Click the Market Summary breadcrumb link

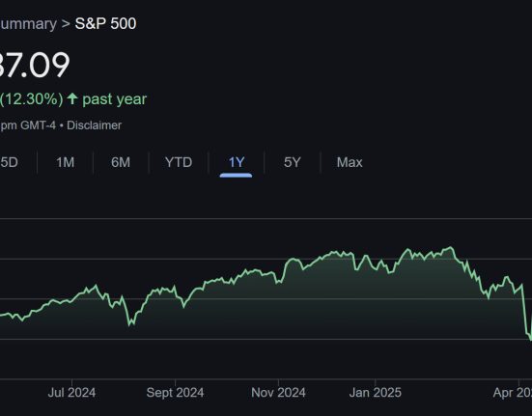coord(28,24)
